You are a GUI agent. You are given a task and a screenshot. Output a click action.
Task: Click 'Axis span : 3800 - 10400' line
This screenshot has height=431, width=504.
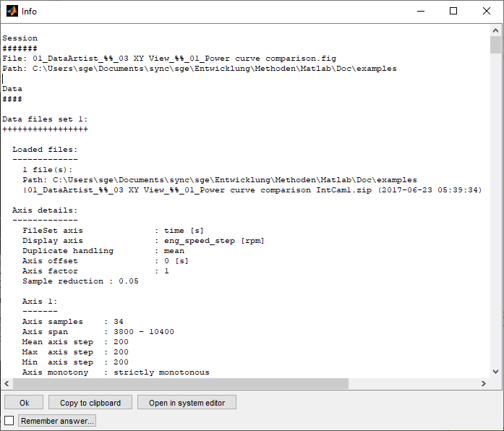coord(98,332)
